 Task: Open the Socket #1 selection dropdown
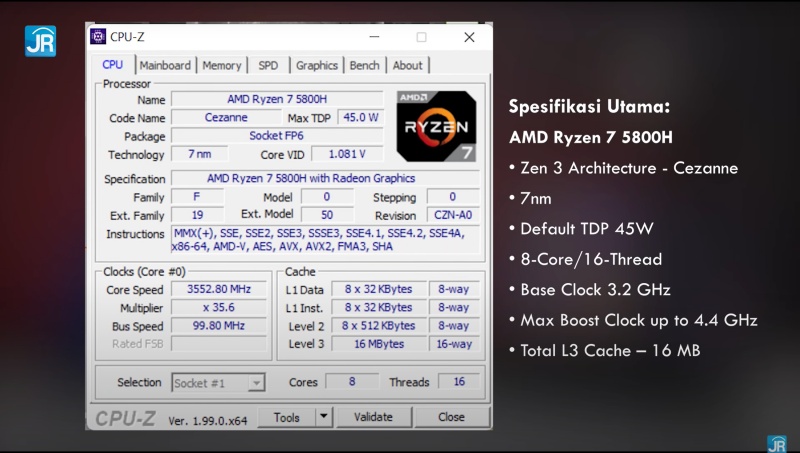pyautogui.click(x=218, y=383)
